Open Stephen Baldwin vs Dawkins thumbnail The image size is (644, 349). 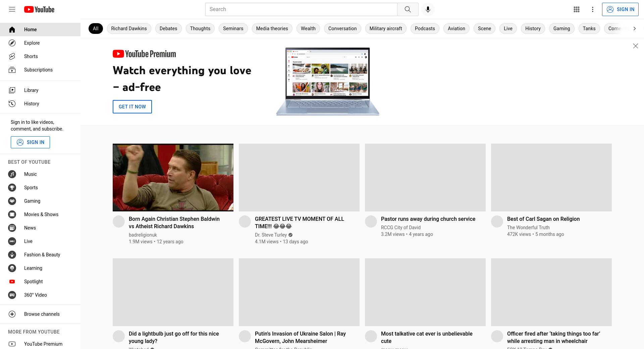pos(173,178)
